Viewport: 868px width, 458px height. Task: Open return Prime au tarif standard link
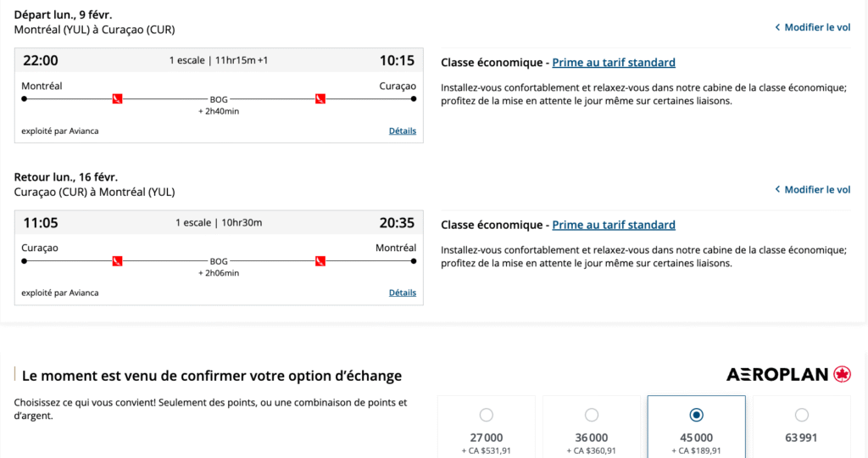tap(614, 225)
